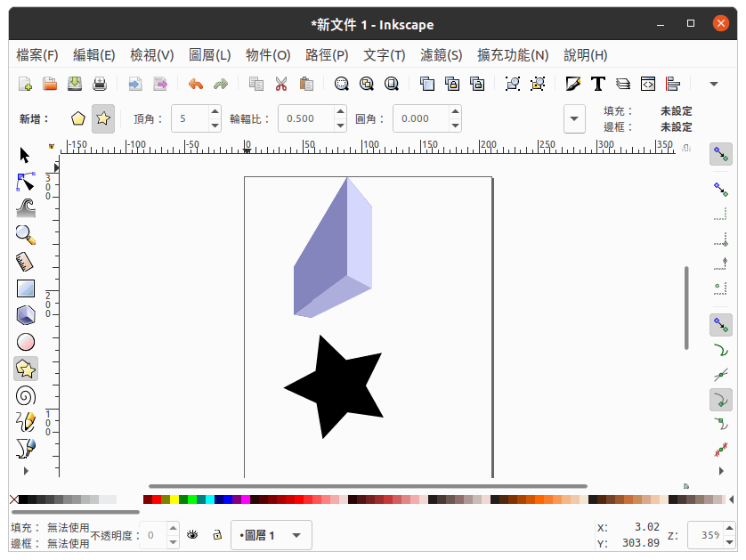Click the Duplicate object icon

426,85
